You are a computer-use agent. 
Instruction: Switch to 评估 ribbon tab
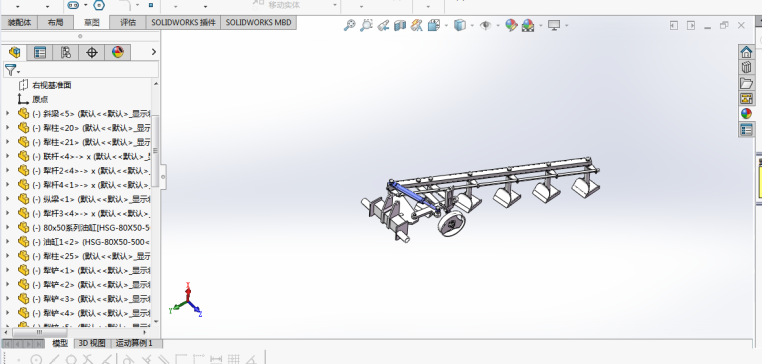pos(128,22)
